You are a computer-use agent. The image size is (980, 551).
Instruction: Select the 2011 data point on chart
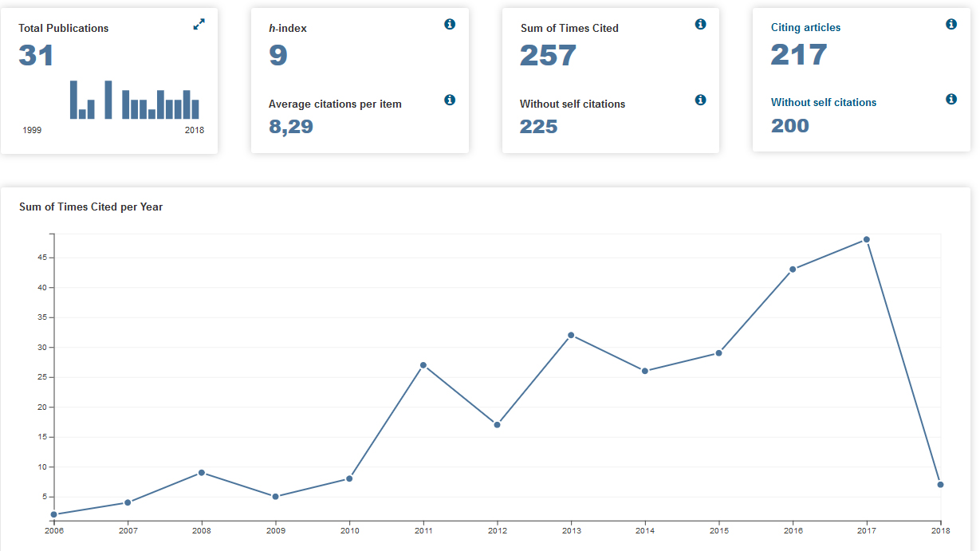tap(423, 365)
